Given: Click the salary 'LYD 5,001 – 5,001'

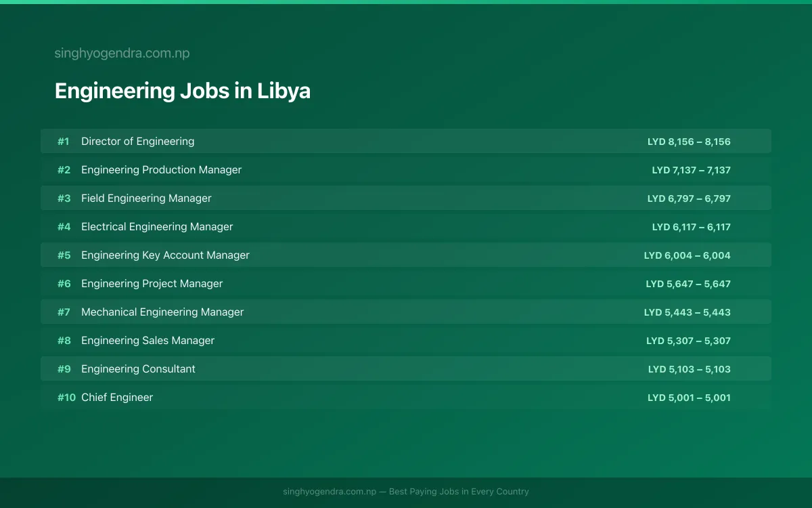Looking at the screenshot, I should [689, 398].
